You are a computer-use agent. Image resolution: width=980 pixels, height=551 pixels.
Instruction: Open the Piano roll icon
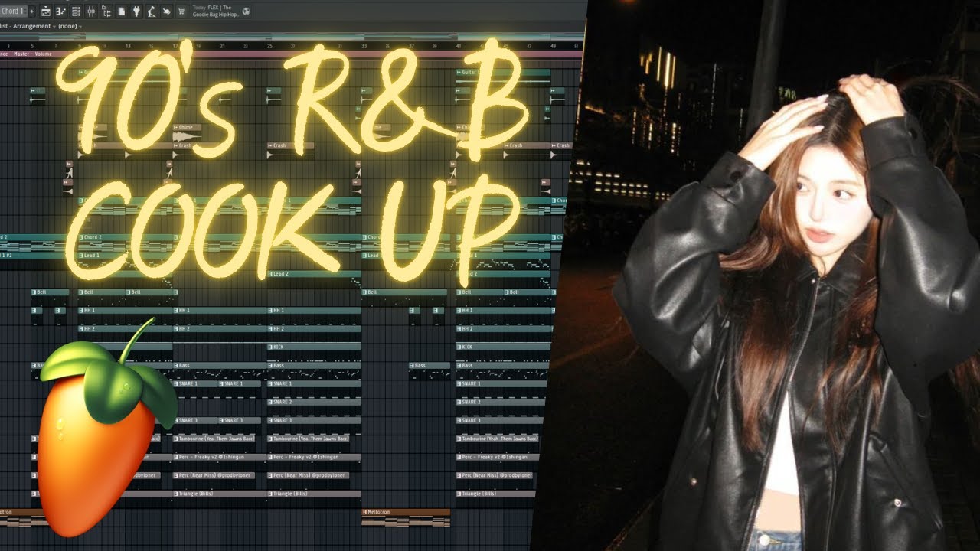(x=60, y=11)
